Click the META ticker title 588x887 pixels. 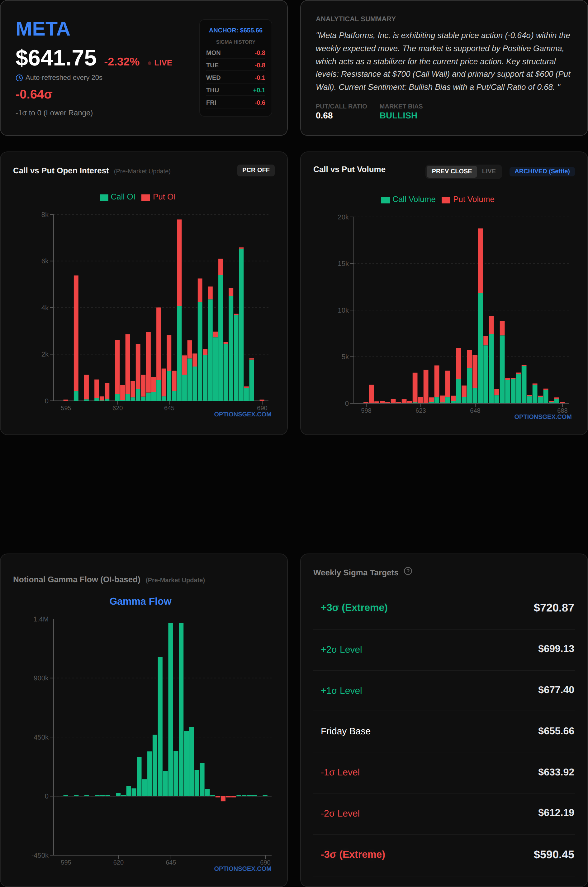click(x=43, y=29)
